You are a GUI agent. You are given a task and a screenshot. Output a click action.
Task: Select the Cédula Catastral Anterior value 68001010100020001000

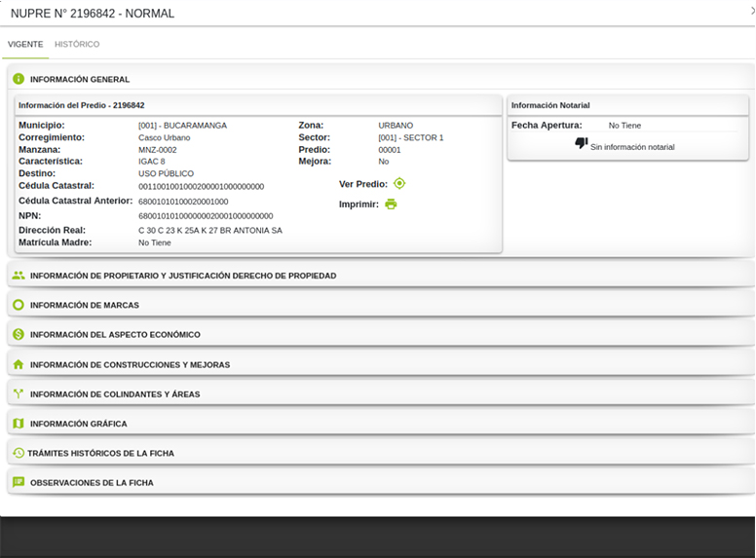pos(183,202)
